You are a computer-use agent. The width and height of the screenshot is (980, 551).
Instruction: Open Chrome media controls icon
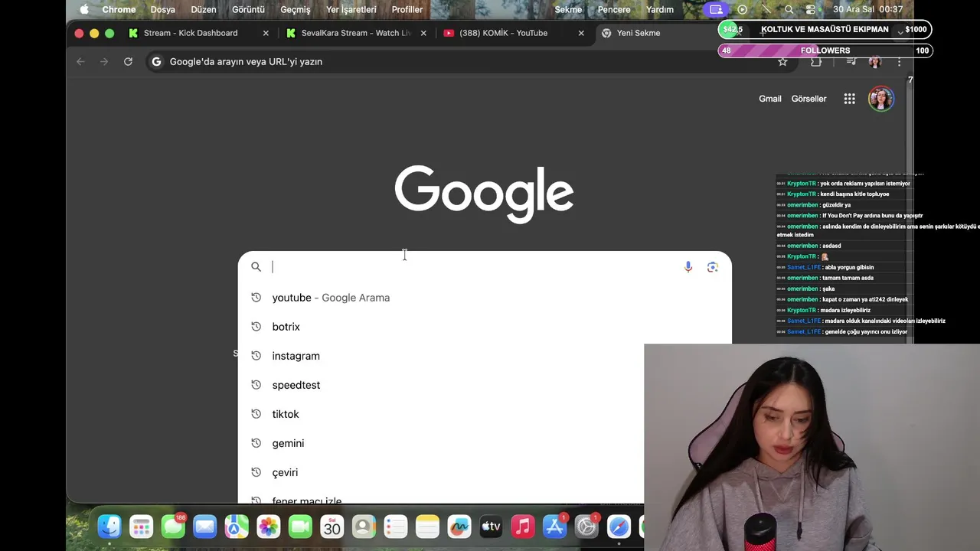pos(851,61)
